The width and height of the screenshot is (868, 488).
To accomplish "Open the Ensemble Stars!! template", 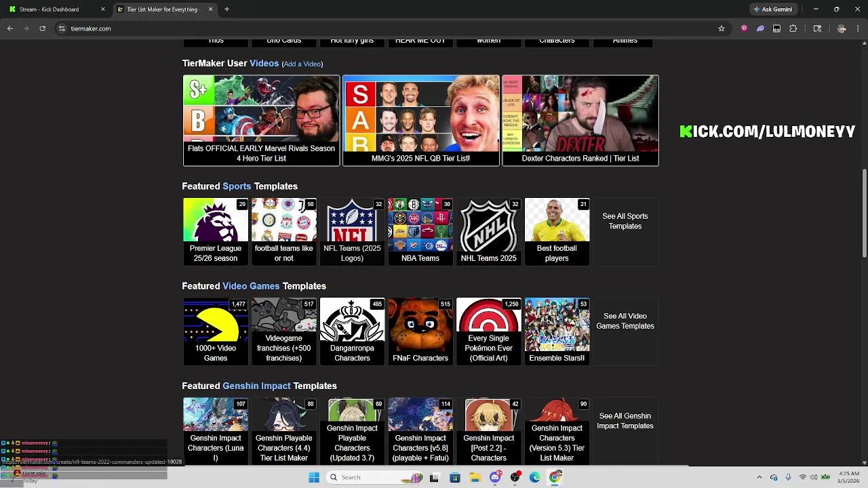I will tap(557, 331).
